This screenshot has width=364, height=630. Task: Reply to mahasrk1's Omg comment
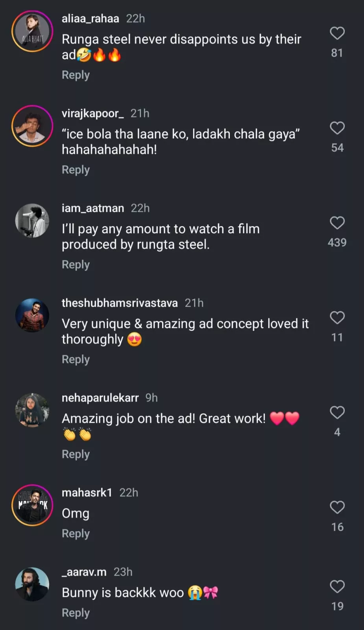(76, 534)
